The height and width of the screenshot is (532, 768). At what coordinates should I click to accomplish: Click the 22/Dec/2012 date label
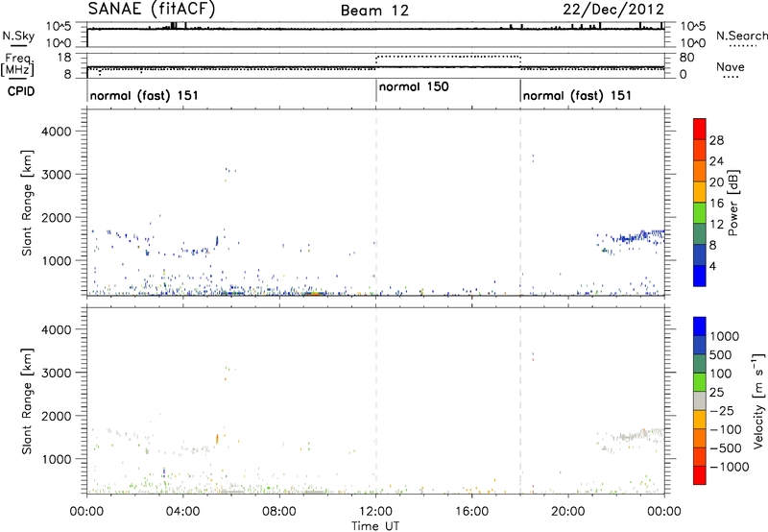point(613,10)
